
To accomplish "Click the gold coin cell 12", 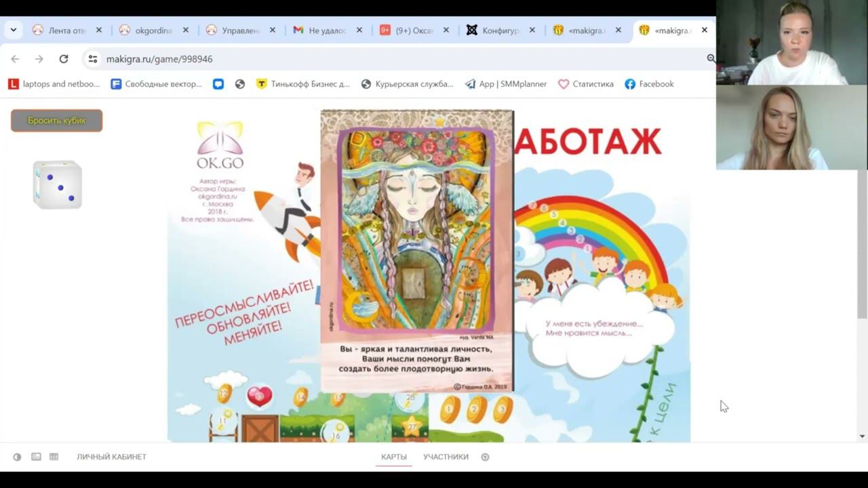I will tap(224, 393).
